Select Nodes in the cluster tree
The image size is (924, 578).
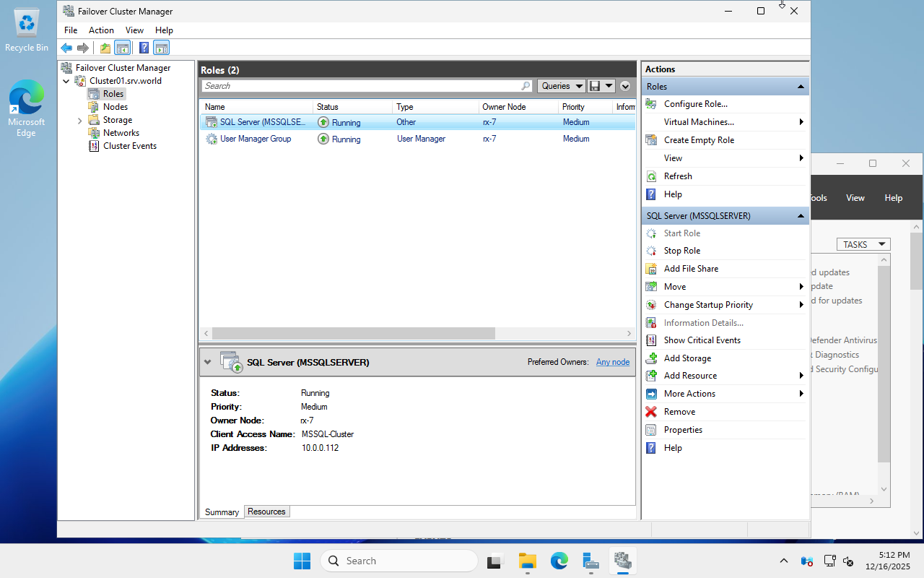coord(115,107)
